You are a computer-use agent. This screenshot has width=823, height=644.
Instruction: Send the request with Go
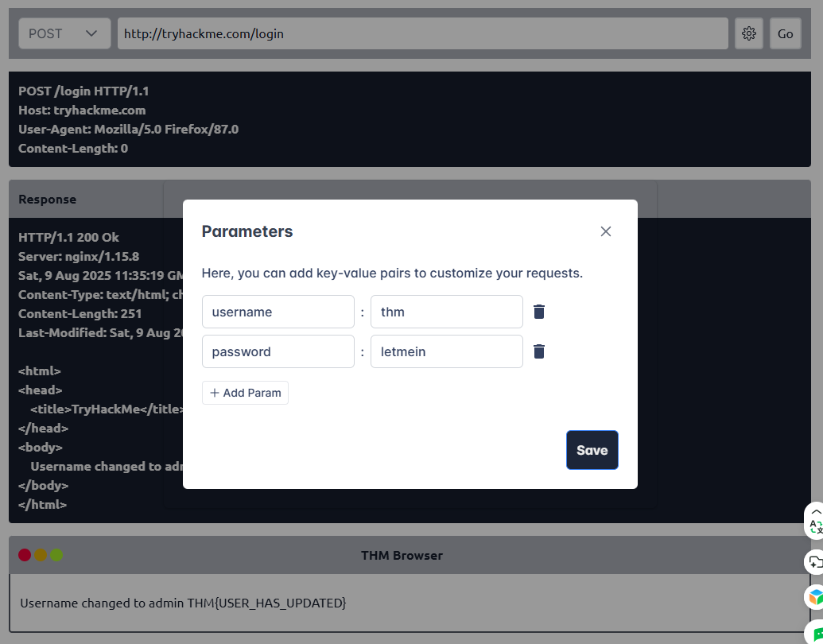coord(785,33)
